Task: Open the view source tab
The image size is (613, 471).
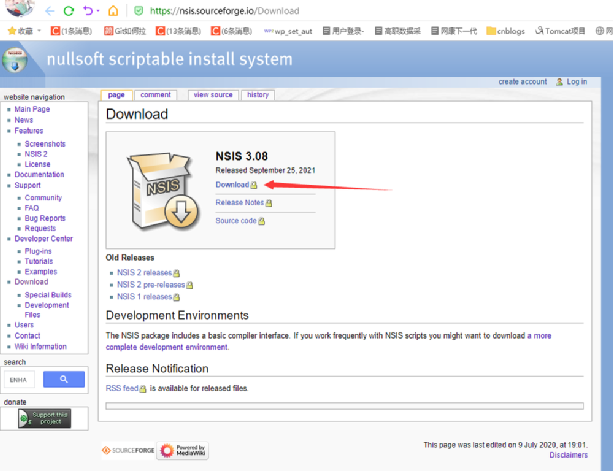Action: click(213, 95)
